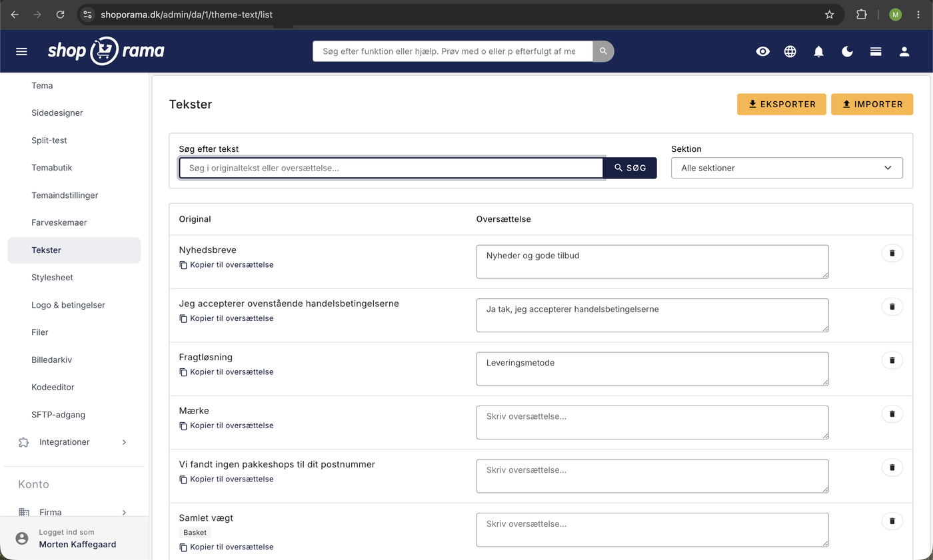Expand the Firma menu
Screen dimensions: 933x560
(x=73, y=512)
